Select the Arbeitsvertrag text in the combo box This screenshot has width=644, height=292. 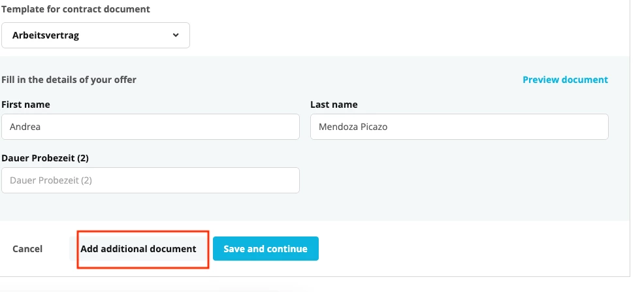point(46,35)
